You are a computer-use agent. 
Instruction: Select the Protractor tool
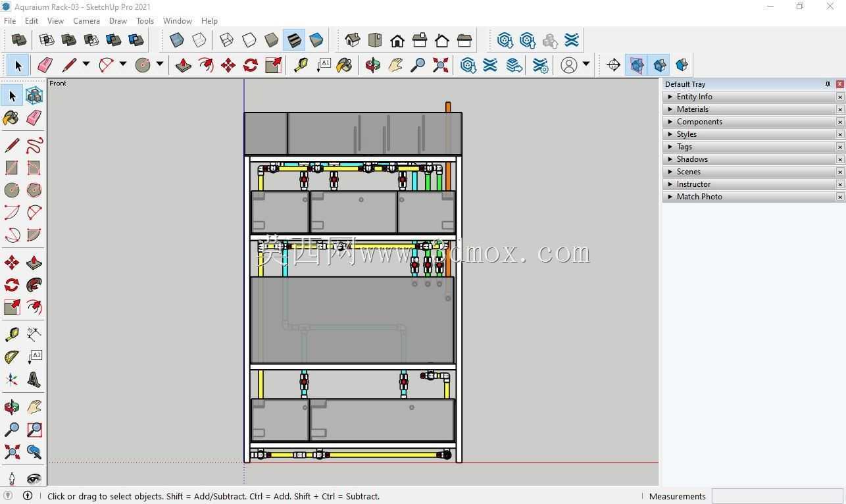coord(12,357)
